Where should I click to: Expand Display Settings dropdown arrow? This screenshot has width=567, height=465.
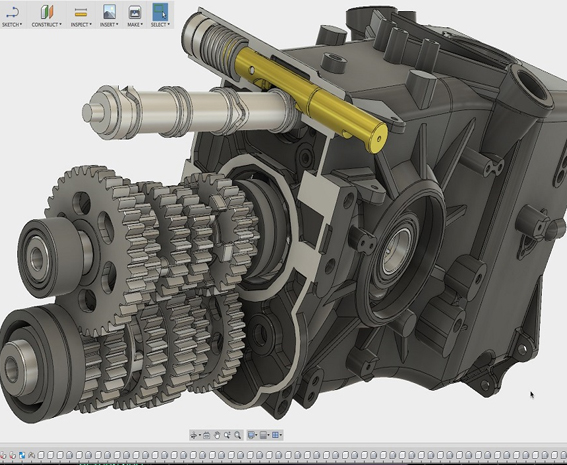[x=256, y=435]
